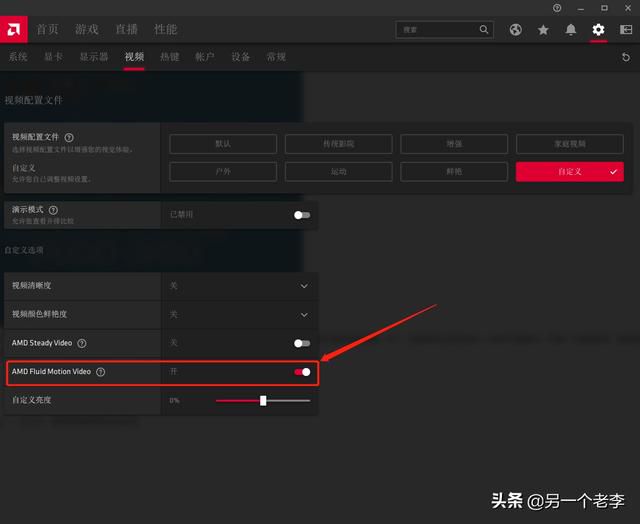Minimize the Radeon Software window
640x524 pixels.
(581, 8)
